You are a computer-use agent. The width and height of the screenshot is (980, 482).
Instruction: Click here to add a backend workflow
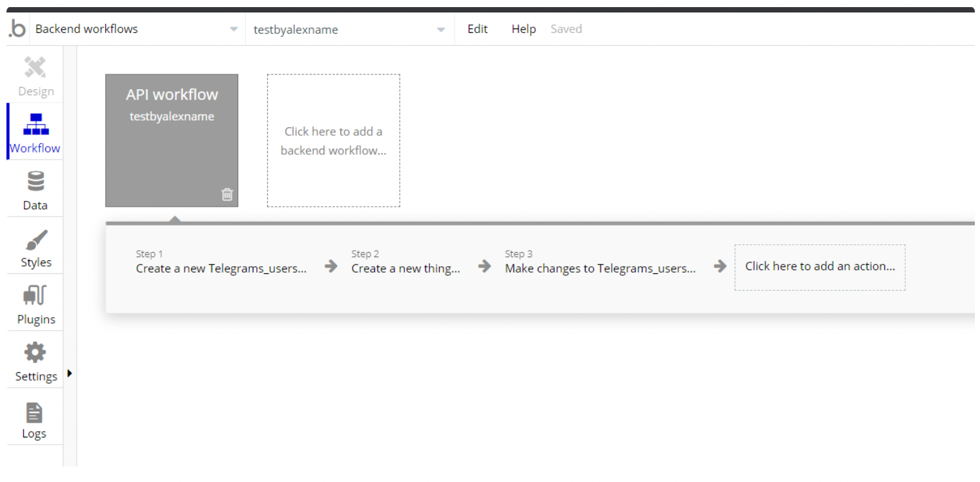tap(334, 140)
